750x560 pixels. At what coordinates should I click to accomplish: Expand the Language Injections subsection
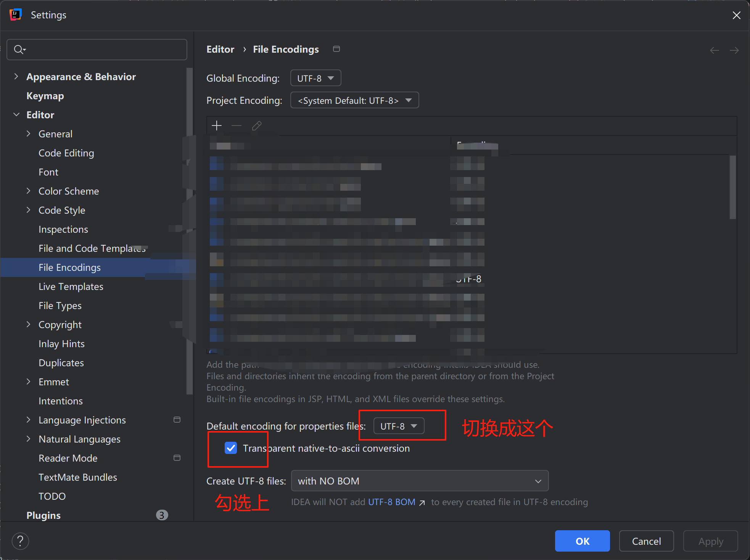click(x=28, y=420)
